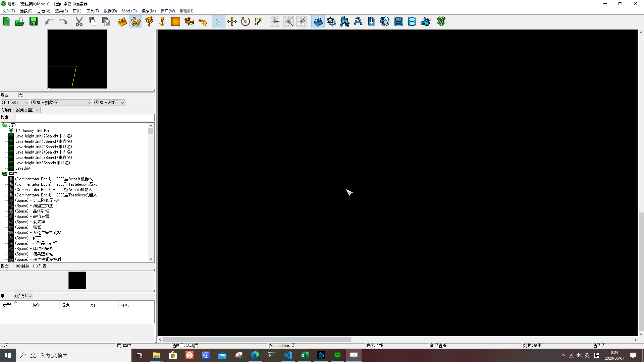Screen dimensions: 644x362
Task: Open the Triggers module gear icon
Action: click(331, 22)
